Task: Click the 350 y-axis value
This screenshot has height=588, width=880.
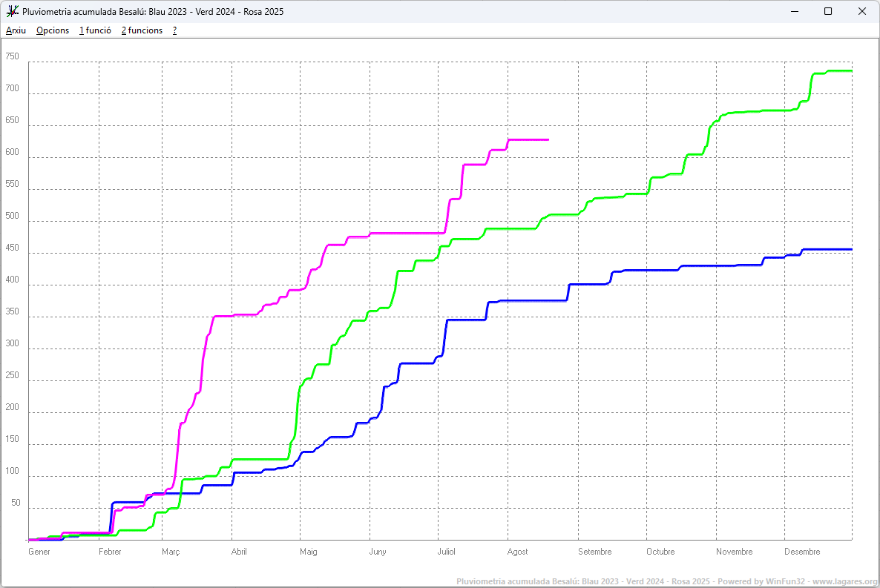Action: (x=13, y=311)
